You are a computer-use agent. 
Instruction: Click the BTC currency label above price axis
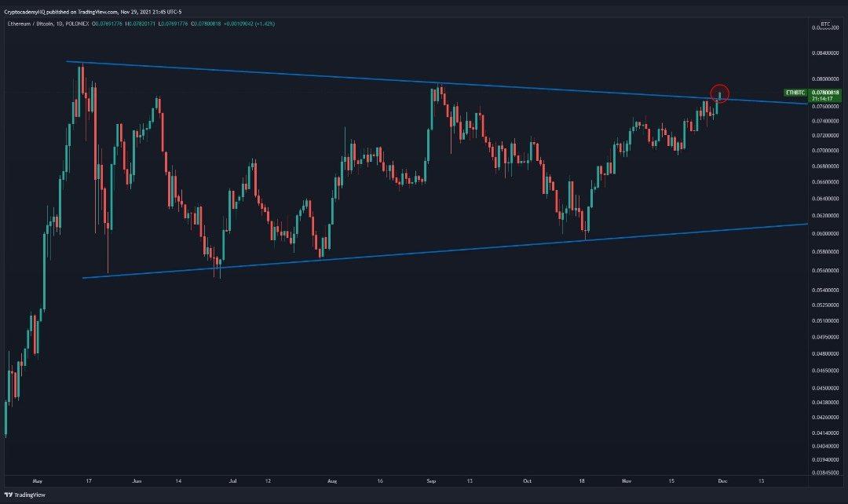click(x=825, y=24)
